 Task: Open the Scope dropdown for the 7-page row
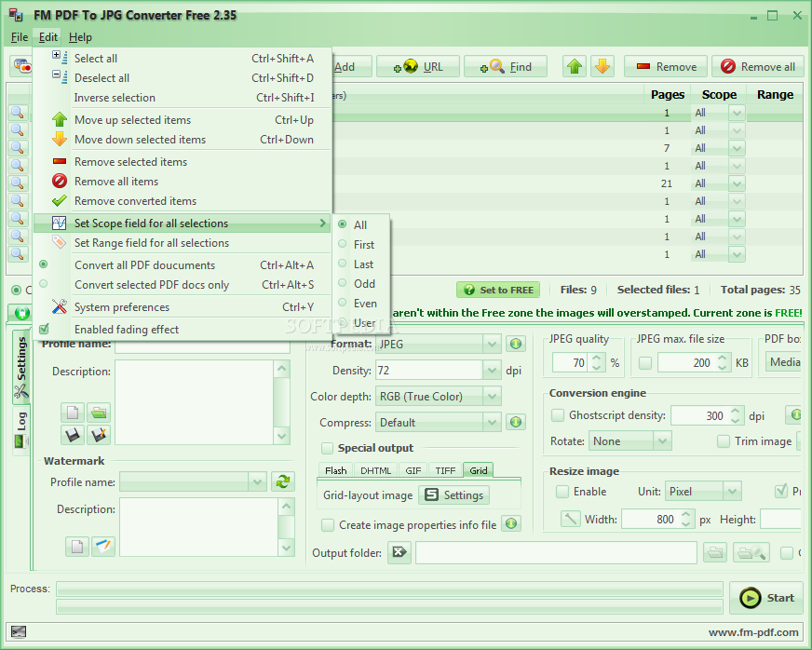[737, 148]
